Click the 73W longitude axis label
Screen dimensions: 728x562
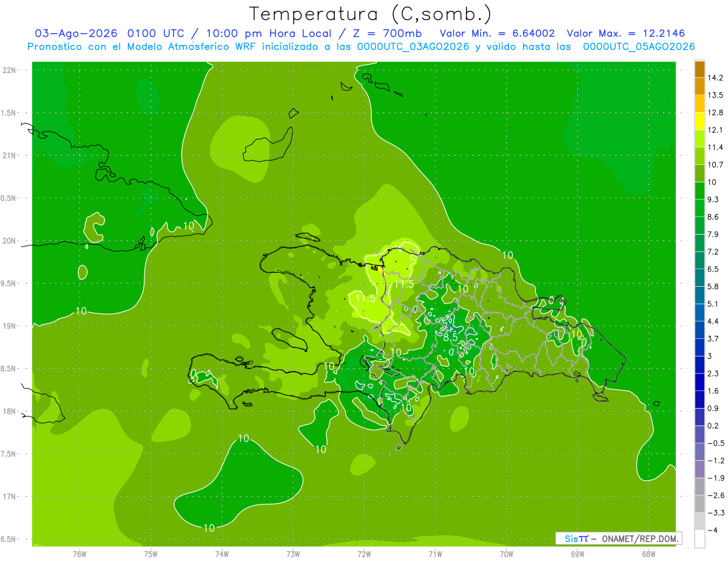tap(293, 554)
